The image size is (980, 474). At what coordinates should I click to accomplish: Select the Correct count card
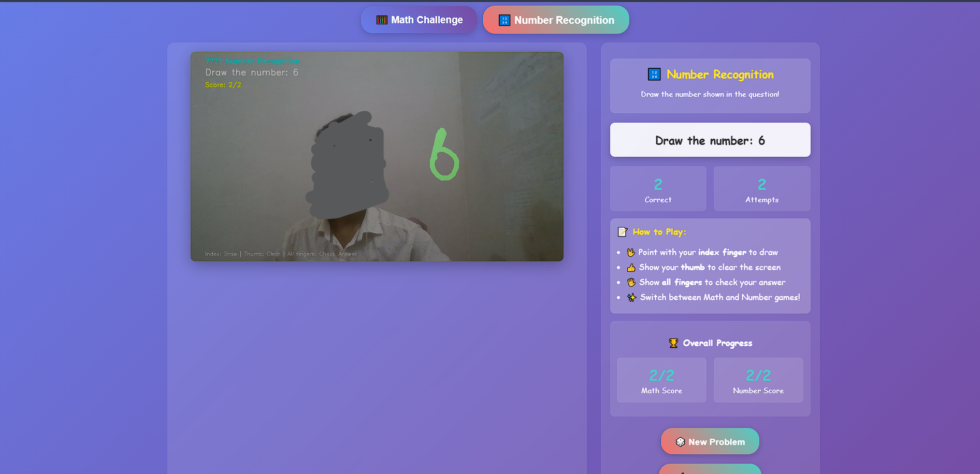coord(658,189)
